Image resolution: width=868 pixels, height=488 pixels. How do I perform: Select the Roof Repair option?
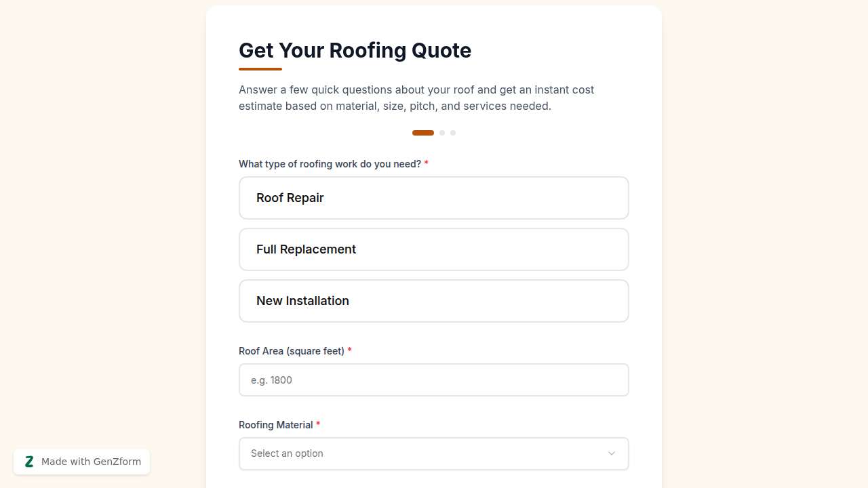tap(433, 197)
